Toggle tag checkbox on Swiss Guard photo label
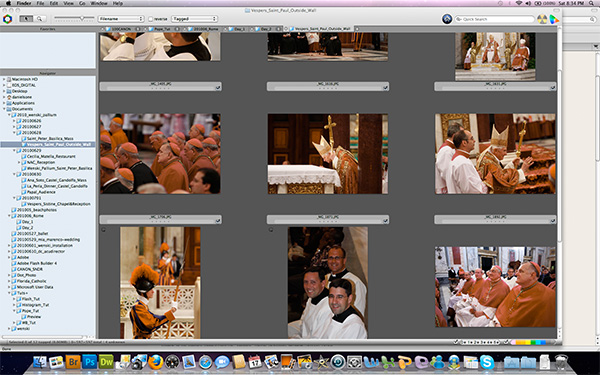 (x=218, y=221)
